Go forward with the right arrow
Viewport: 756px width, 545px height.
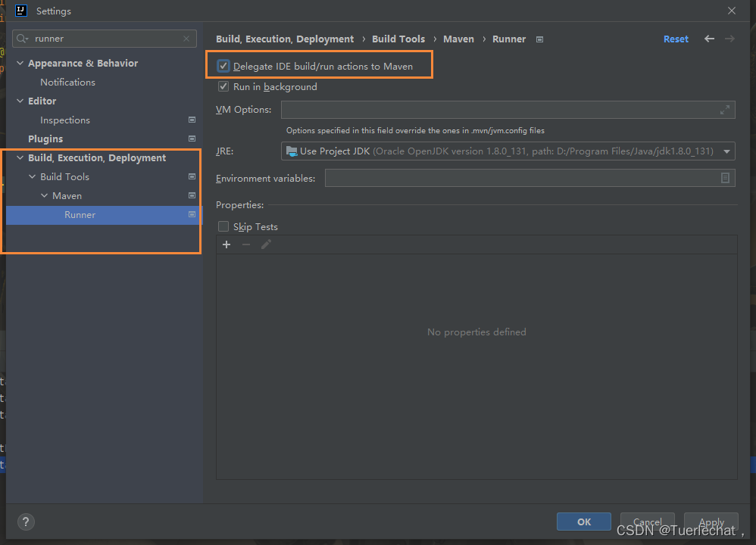pos(729,39)
